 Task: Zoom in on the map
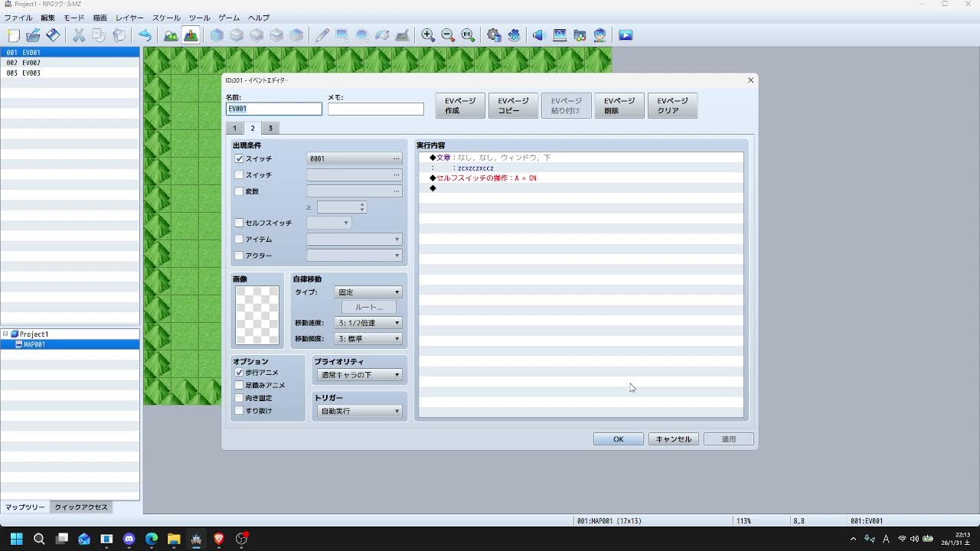(x=428, y=35)
